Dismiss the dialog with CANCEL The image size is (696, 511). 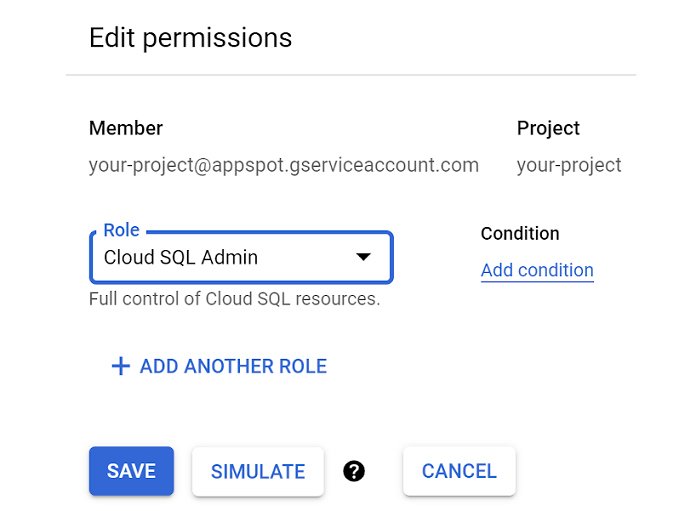[x=459, y=471]
